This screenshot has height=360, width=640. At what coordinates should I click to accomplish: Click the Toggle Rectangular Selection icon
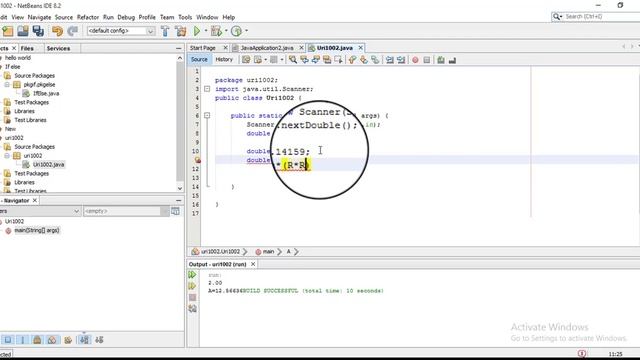(338, 60)
